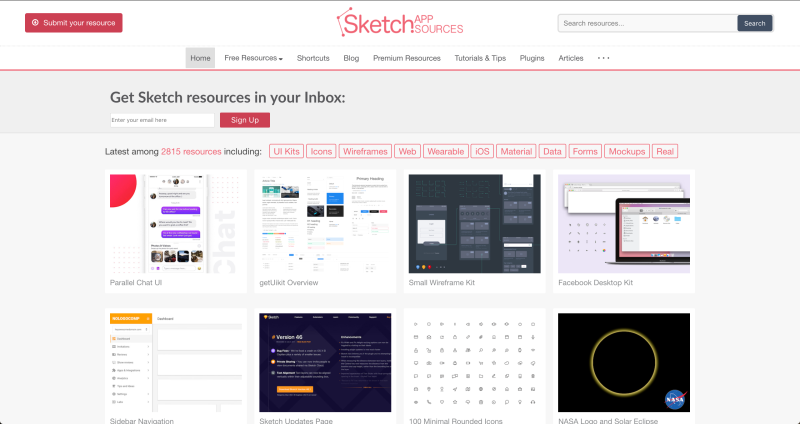
Task: Pick the Data tag
Action: [x=552, y=152]
